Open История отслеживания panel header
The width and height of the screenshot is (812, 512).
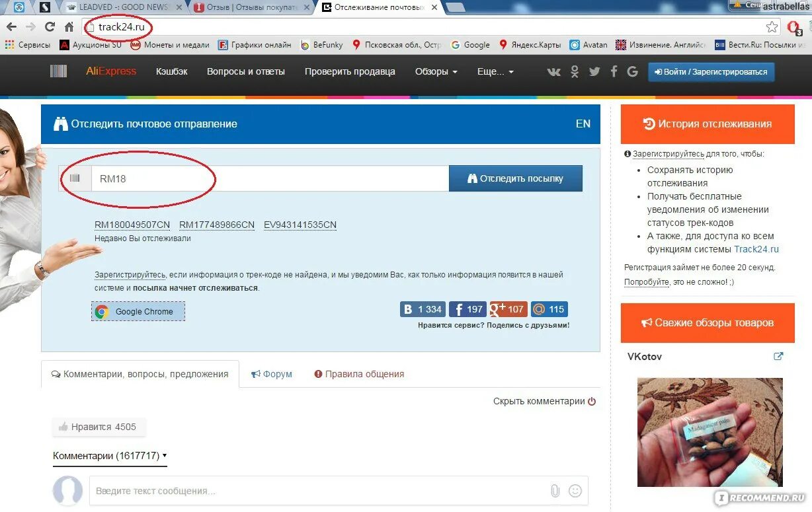coord(708,124)
